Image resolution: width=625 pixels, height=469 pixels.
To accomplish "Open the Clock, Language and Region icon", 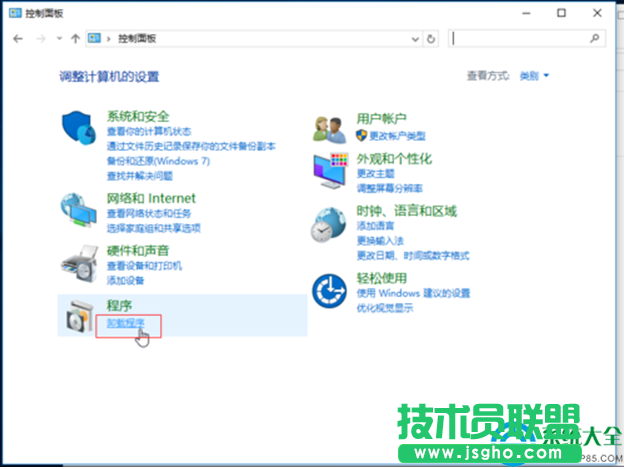I will [328, 224].
